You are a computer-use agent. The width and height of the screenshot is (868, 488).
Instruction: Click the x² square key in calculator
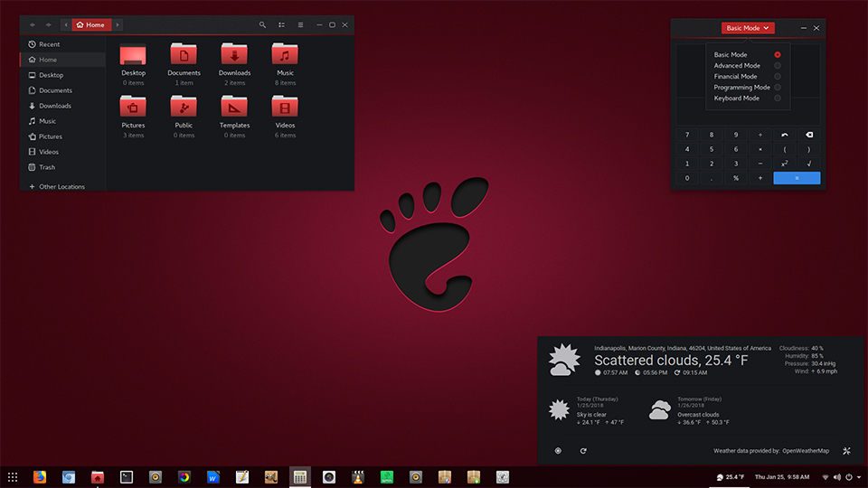(x=785, y=164)
